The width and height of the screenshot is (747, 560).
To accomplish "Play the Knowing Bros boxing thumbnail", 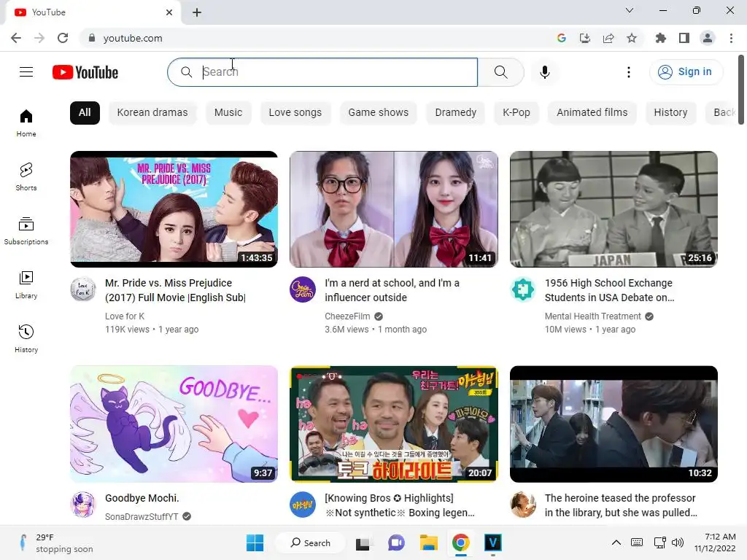I will coord(394,424).
